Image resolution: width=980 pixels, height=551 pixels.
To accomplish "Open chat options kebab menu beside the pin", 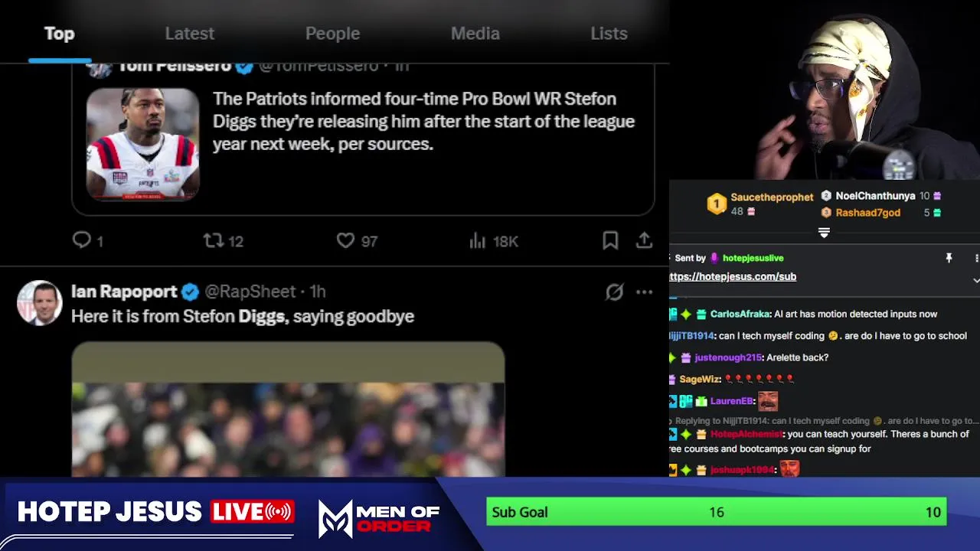I will pos(976,258).
